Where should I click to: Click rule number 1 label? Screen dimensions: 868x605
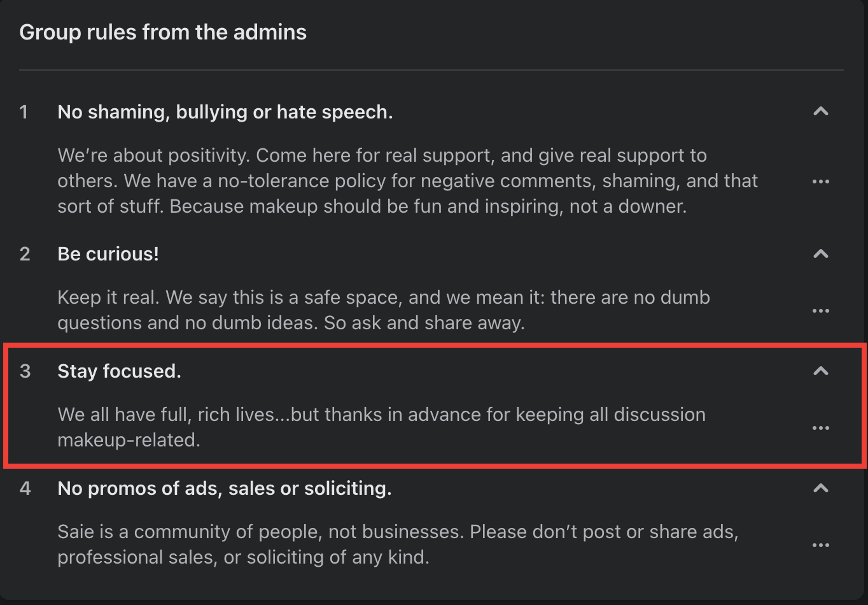point(24,112)
